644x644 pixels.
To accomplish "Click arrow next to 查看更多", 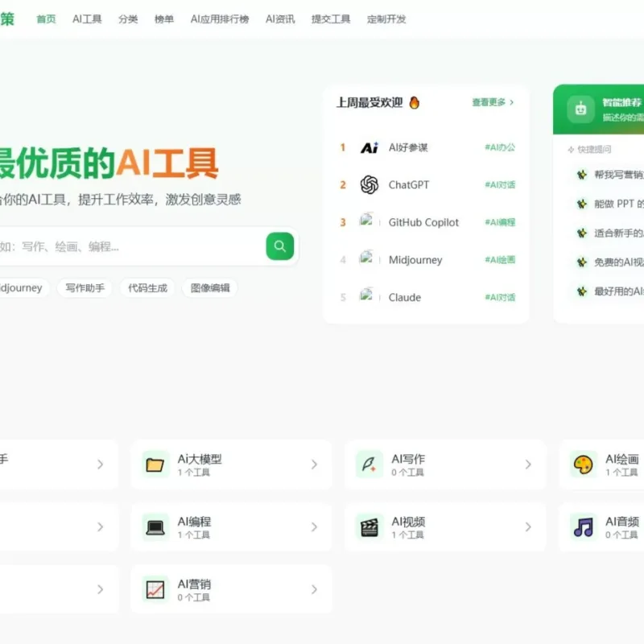I will click(x=512, y=102).
